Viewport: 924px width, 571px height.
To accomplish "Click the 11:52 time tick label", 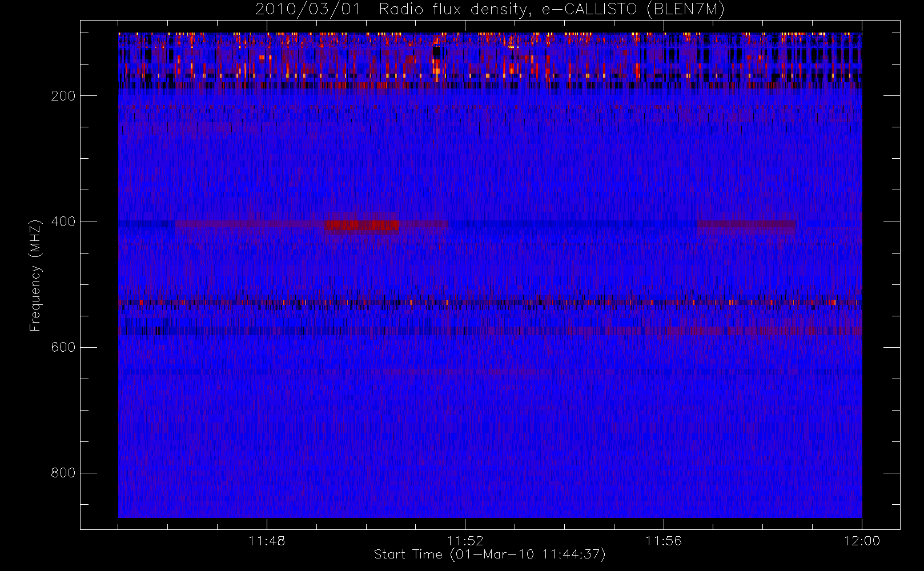I will click(x=465, y=541).
